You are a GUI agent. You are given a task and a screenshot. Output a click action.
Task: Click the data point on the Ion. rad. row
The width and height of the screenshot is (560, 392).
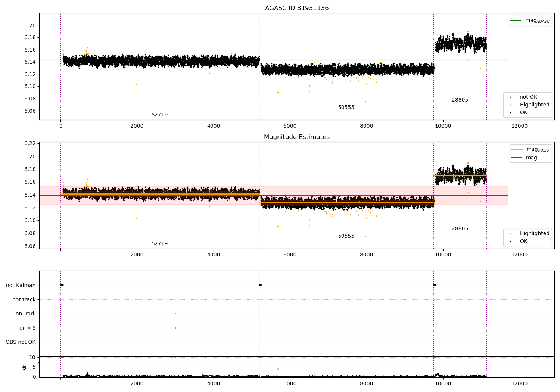click(x=175, y=314)
